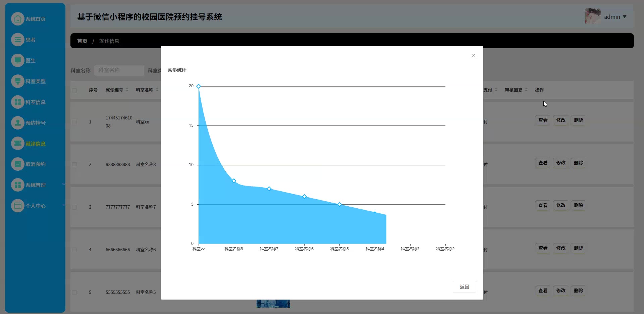The height and width of the screenshot is (314, 644).
Task: Click the 就诊统计 chart title
Action: point(177,70)
